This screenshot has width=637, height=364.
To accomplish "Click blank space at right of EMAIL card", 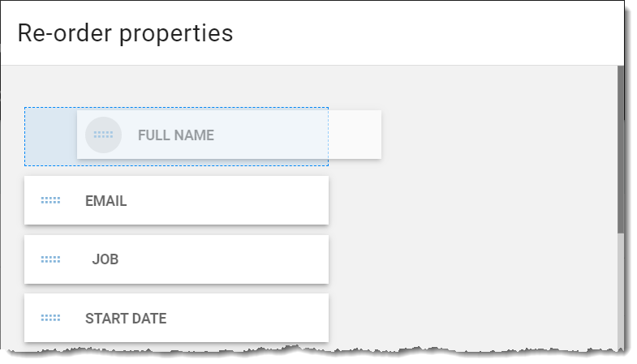I will [243, 200].
